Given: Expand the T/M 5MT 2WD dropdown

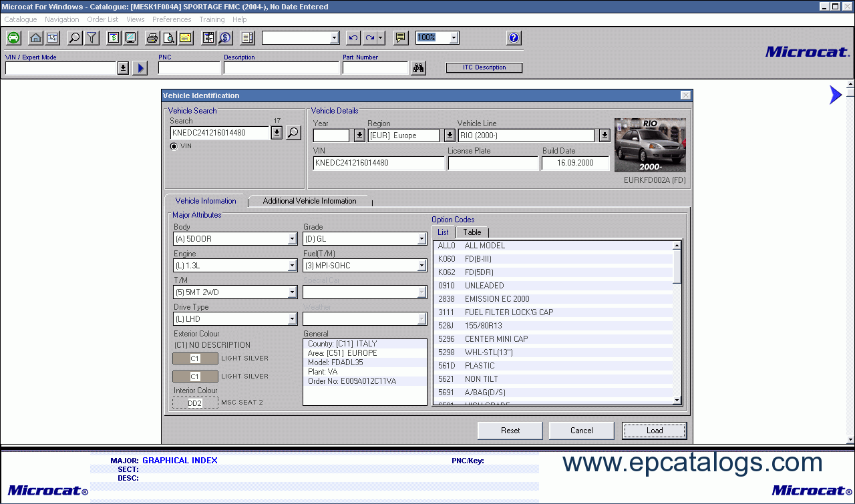Looking at the screenshot, I should click(292, 292).
